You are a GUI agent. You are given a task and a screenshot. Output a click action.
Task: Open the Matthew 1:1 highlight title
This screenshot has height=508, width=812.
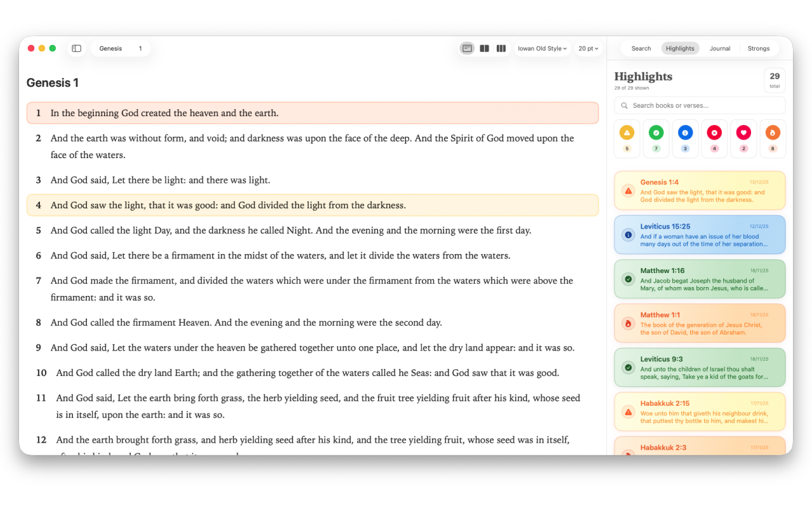point(660,315)
